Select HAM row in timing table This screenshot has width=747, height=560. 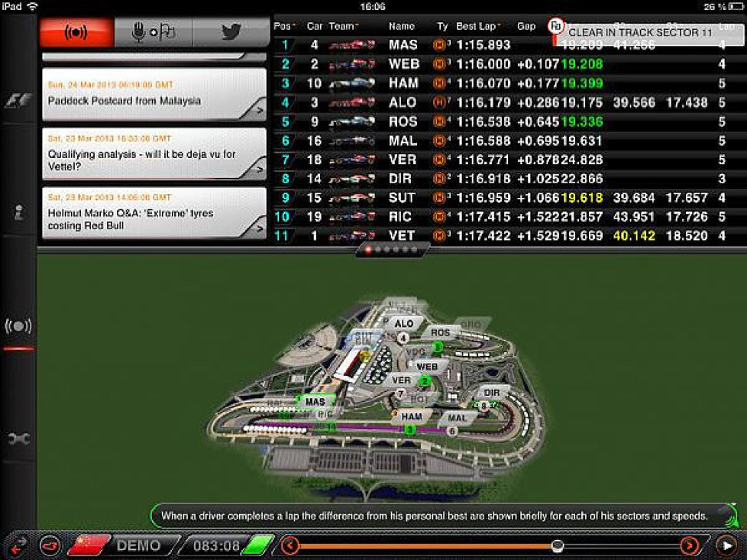(x=509, y=83)
